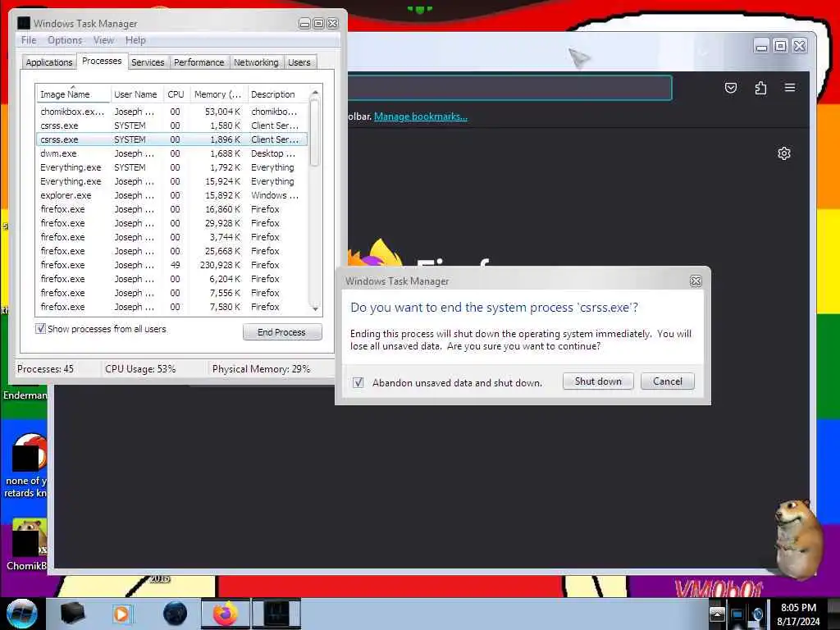
Task: Select firefox.exe row using 16,860 K
Action: tap(171, 209)
